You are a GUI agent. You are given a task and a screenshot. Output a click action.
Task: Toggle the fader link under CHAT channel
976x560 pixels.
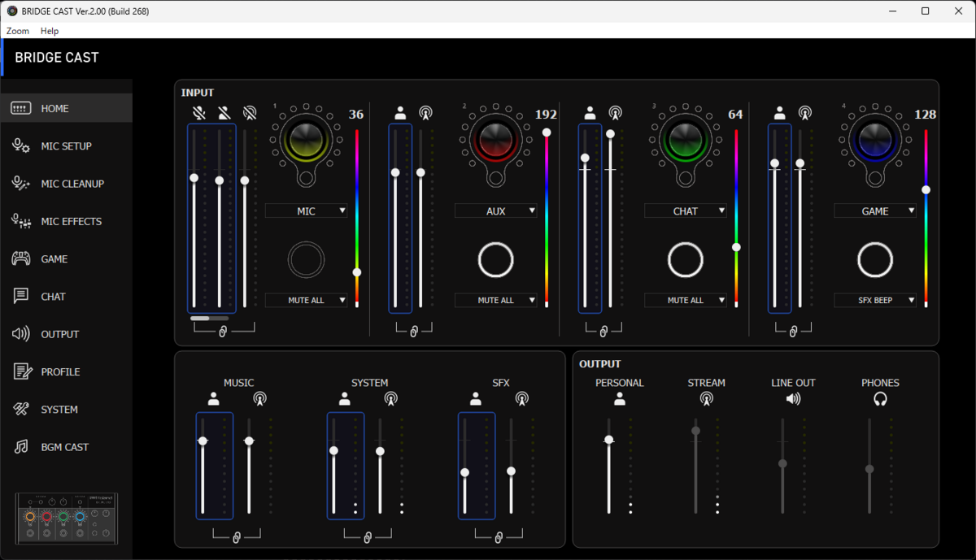pos(603,332)
